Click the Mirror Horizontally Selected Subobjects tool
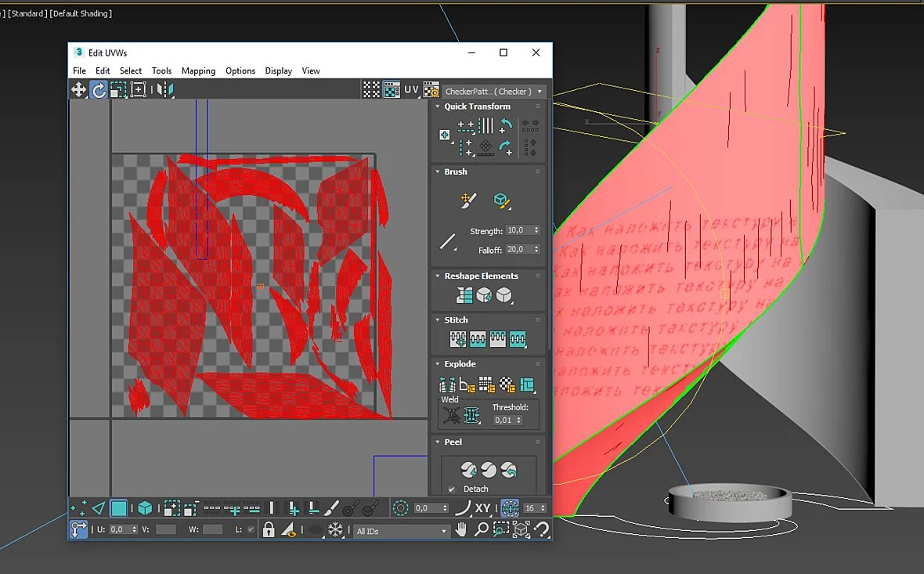The image size is (924, 574). 165,89
